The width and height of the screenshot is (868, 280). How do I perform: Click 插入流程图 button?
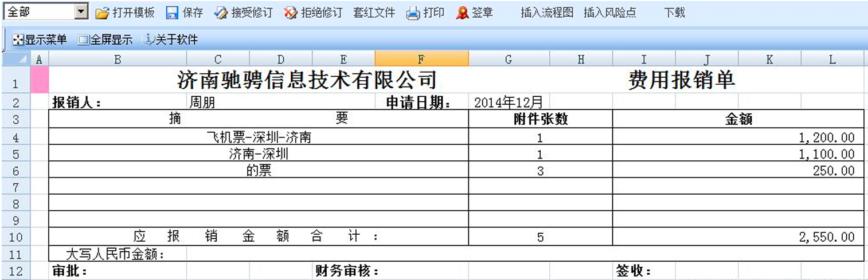pyautogui.click(x=547, y=13)
